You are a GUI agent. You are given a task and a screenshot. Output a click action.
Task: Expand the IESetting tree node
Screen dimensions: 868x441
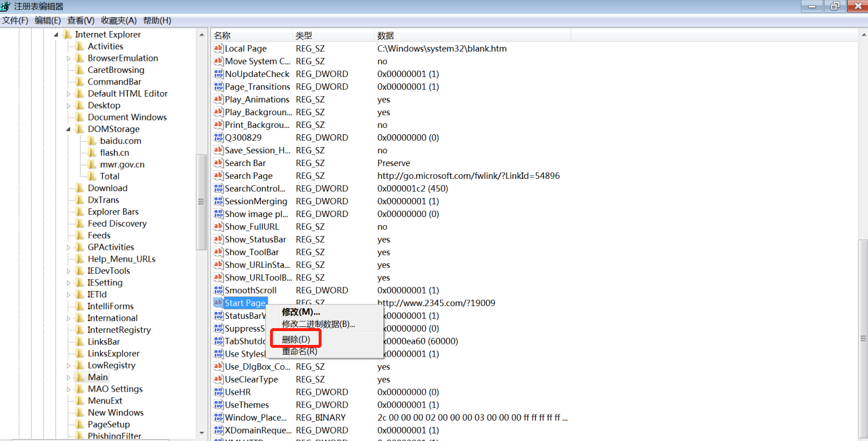coord(69,282)
